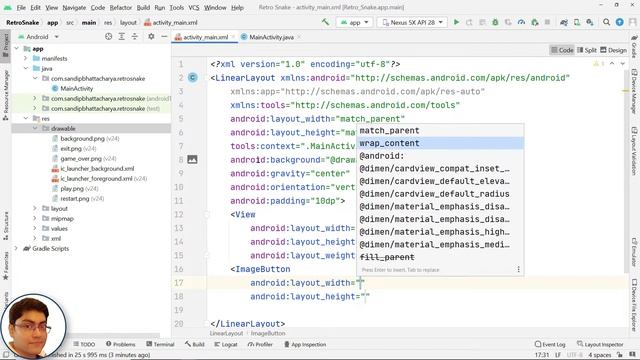Open the autocomplete popup options menu
This screenshot has width=640, height=360.
point(518,269)
